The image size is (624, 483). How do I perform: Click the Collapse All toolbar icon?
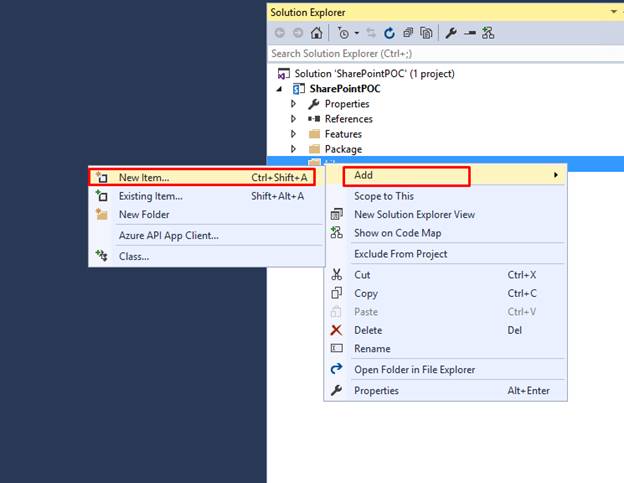click(408, 33)
